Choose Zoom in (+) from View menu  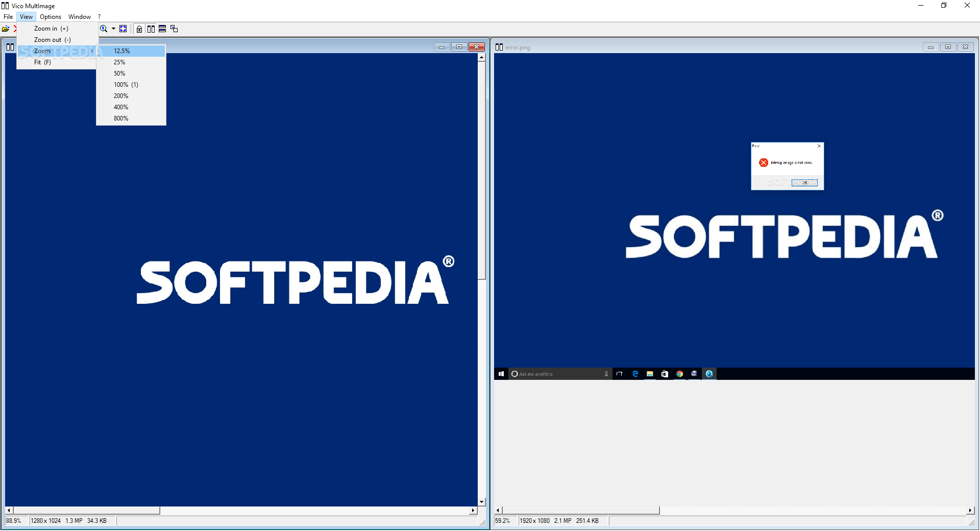coord(57,29)
